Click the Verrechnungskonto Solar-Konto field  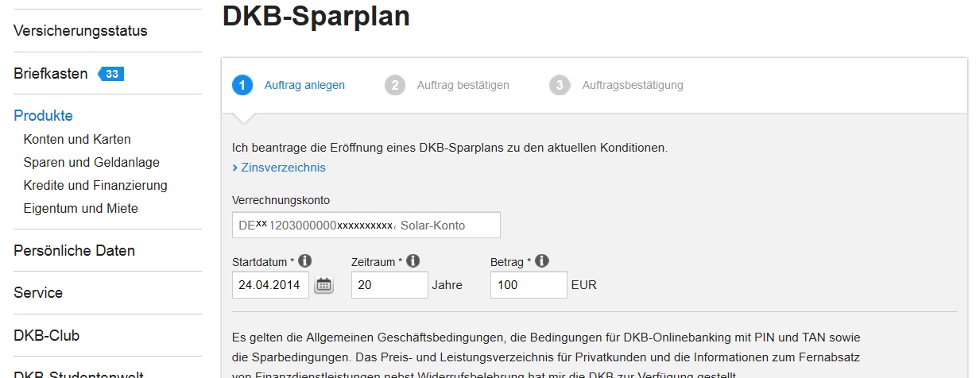coord(366,225)
